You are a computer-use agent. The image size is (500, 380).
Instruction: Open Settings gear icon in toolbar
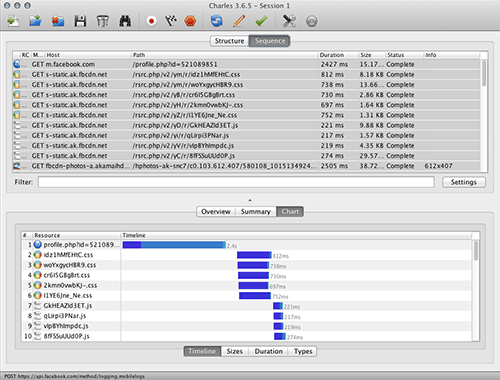(x=312, y=21)
